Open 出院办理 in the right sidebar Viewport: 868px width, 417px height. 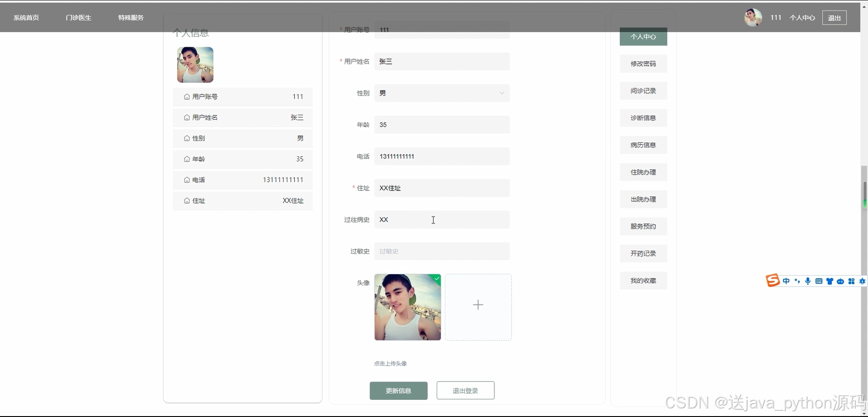click(644, 199)
